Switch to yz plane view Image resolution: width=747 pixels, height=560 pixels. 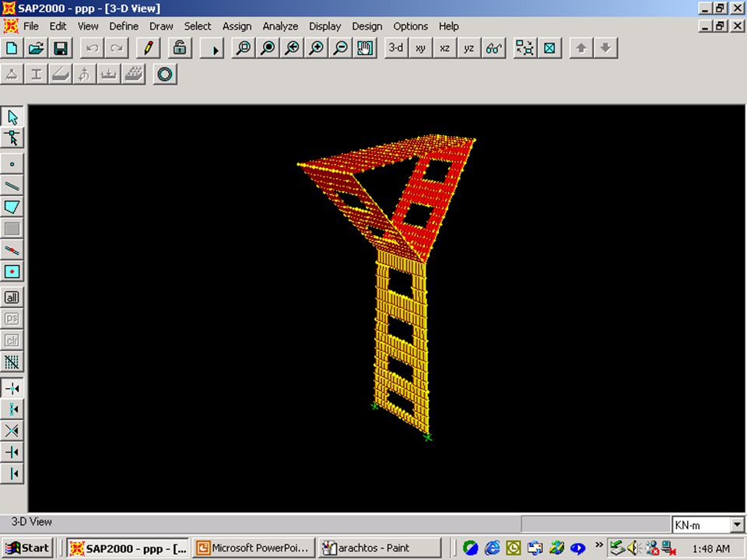(x=468, y=48)
